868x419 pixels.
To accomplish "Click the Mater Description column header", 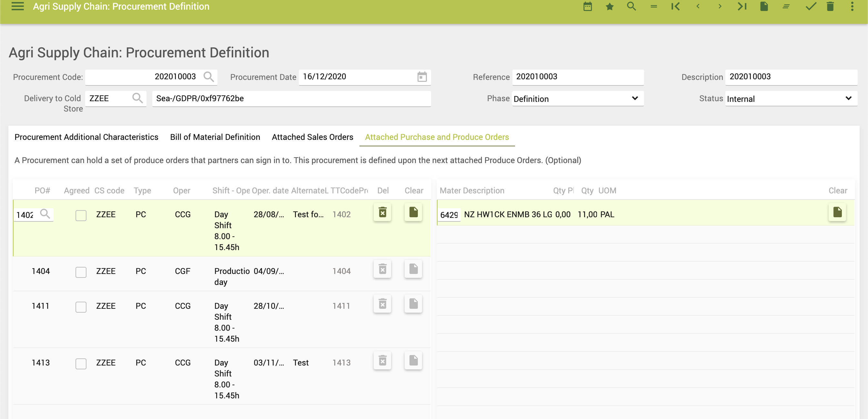I will click(x=472, y=190).
